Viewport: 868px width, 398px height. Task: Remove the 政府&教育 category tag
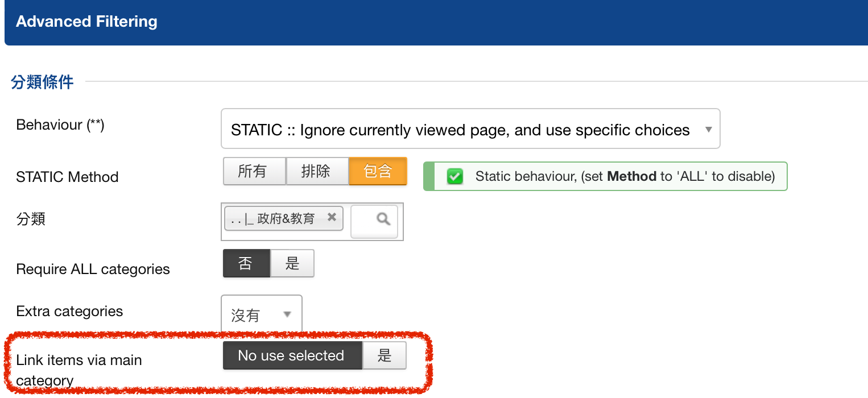click(x=332, y=217)
